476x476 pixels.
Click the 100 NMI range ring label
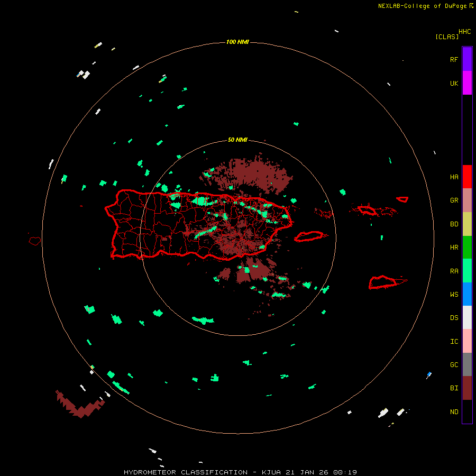(237, 42)
